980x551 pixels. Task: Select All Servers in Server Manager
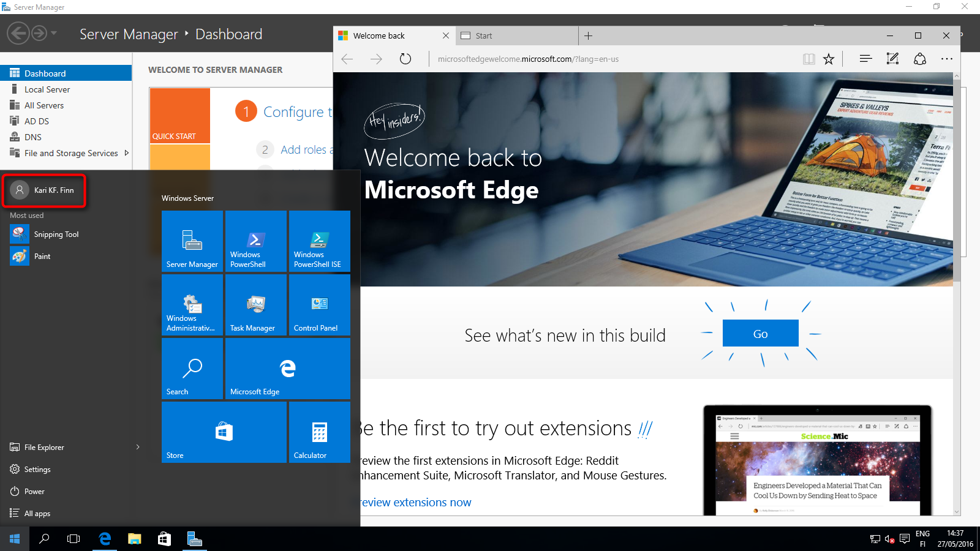pos(66,105)
